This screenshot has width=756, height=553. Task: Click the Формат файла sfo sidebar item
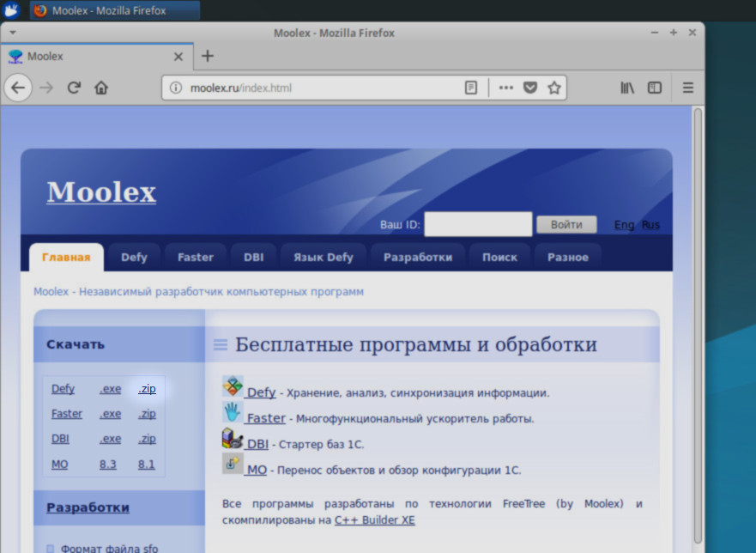(109, 548)
